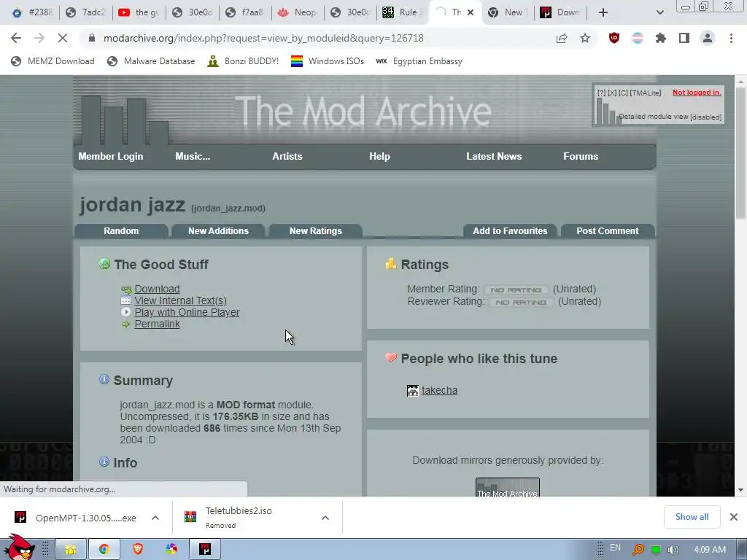747x560 pixels.
Task: Switch to the YouTube 'the gu' tab
Action: [139, 12]
